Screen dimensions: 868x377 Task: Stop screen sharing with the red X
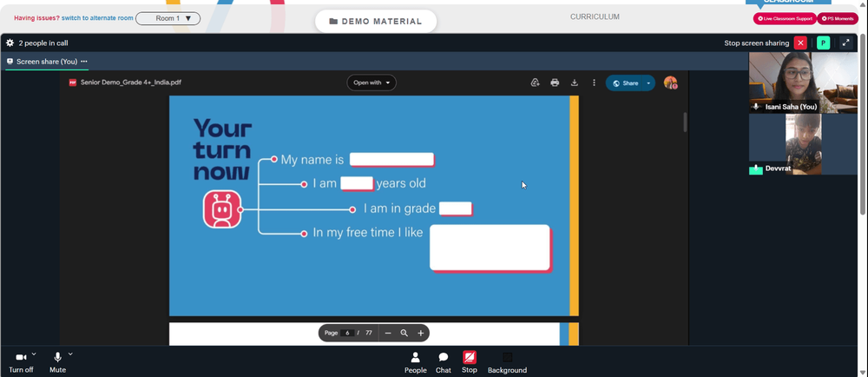pos(800,43)
